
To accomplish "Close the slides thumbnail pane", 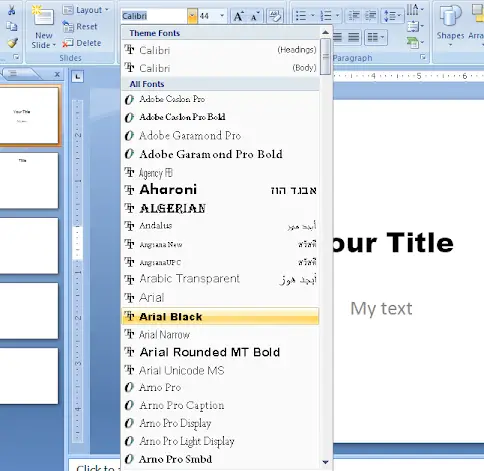I will tap(57, 74).
